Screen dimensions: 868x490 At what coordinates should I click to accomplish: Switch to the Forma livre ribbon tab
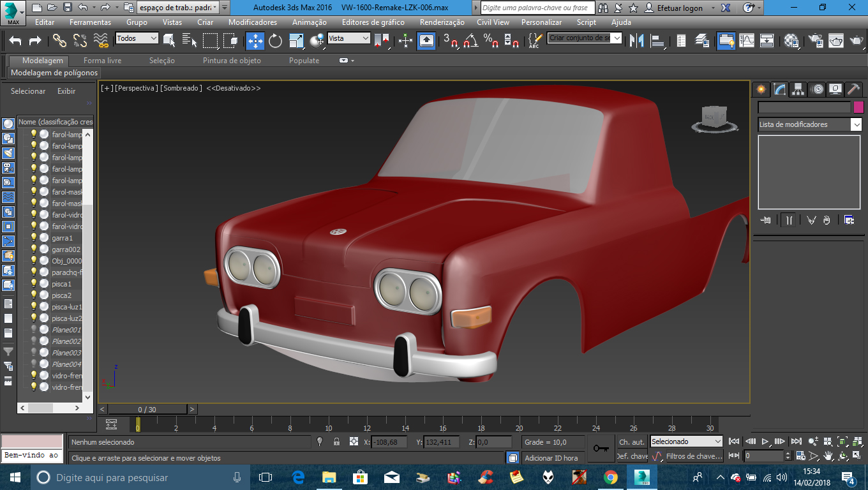102,61
